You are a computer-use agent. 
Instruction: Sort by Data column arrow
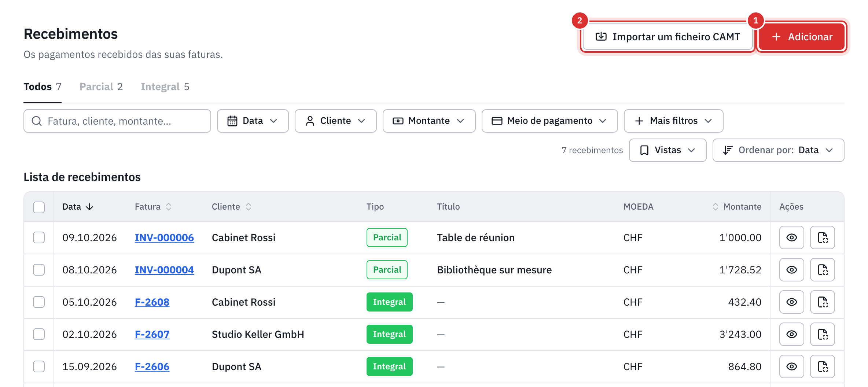click(89, 207)
